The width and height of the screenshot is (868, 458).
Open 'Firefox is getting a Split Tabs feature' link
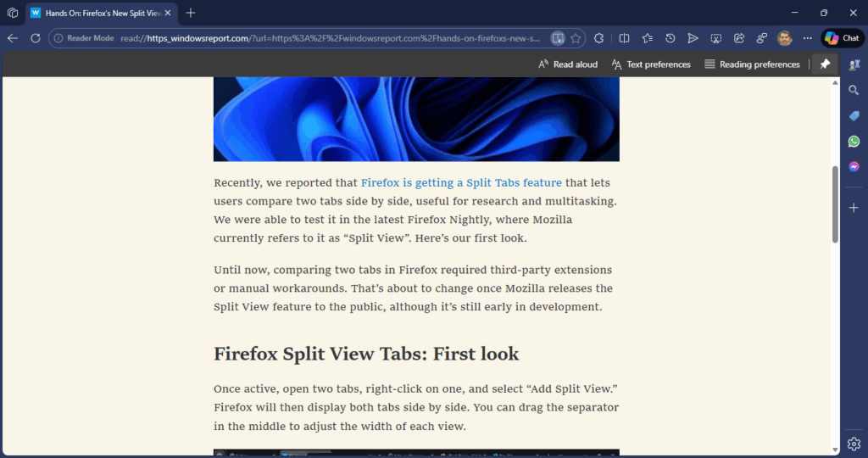pyautogui.click(x=461, y=182)
